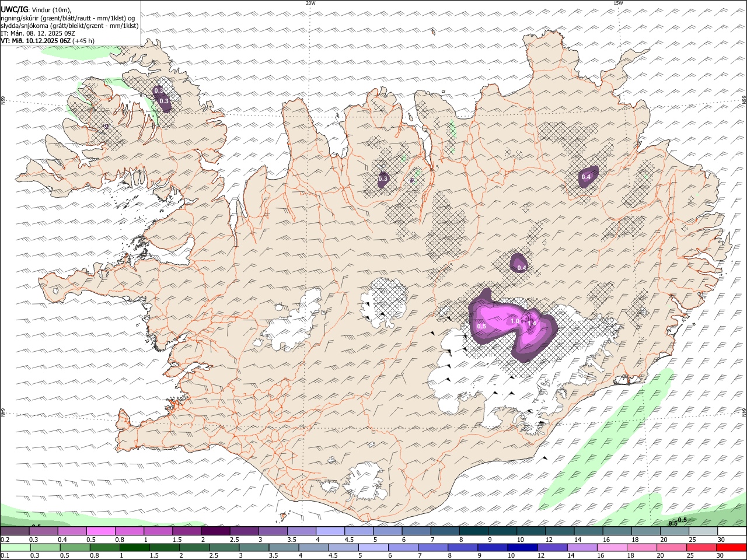Pick the 4 lavender swatch in upper row

pyautogui.click(x=330, y=531)
